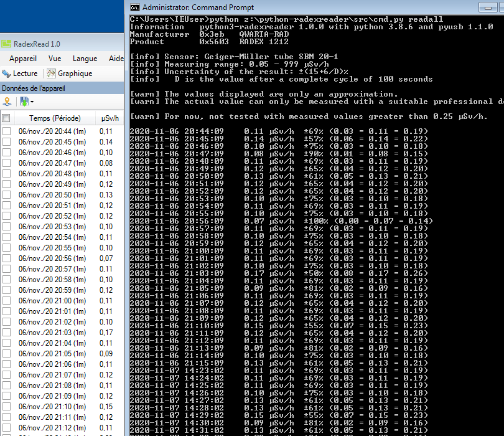Select row 06/nov./20 20:52 (1m)

(62, 216)
